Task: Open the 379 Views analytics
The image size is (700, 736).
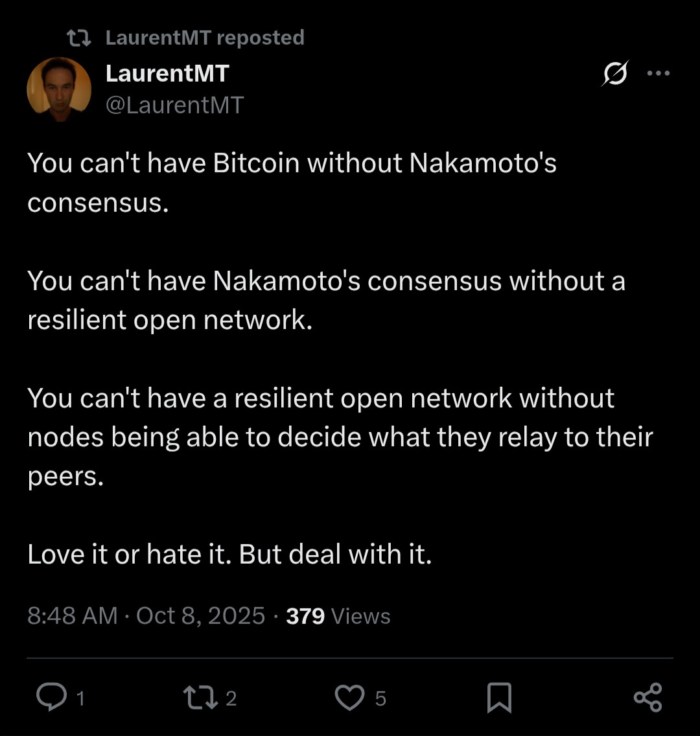Action: click(338, 615)
